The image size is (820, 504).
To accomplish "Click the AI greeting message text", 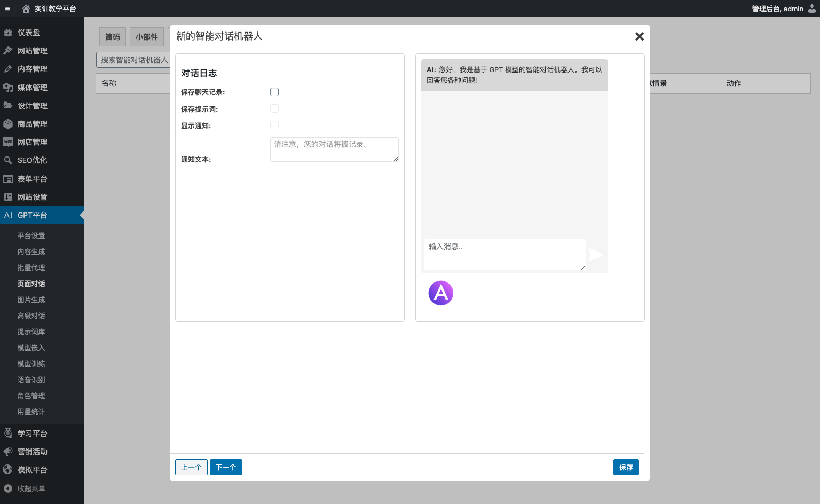I will click(514, 75).
